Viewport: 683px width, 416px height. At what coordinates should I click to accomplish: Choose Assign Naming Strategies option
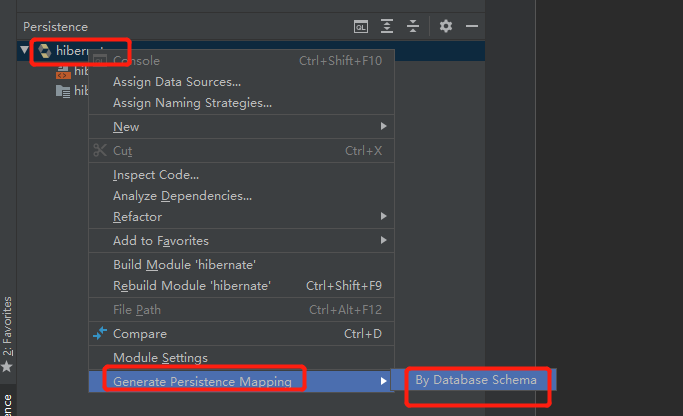pos(192,103)
